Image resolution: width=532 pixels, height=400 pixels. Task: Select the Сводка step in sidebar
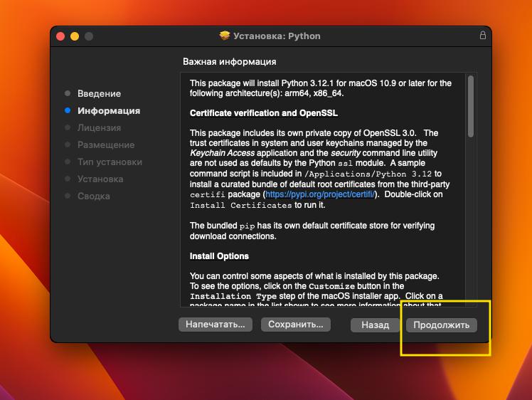click(94, 196)
